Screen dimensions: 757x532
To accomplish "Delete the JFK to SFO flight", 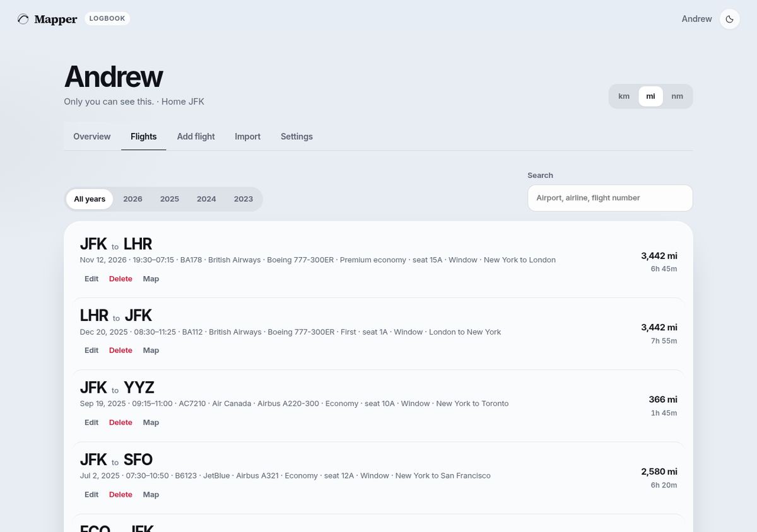I will (x=120, y=495).
